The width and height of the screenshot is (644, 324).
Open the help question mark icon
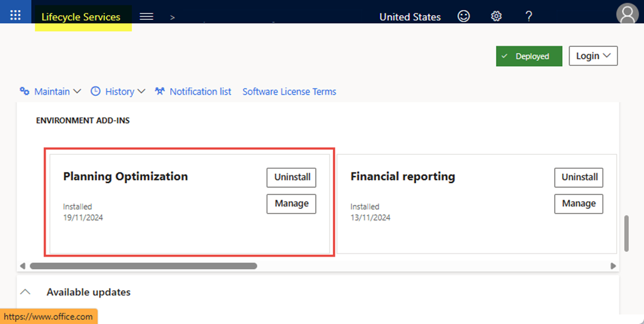point(529,17)
